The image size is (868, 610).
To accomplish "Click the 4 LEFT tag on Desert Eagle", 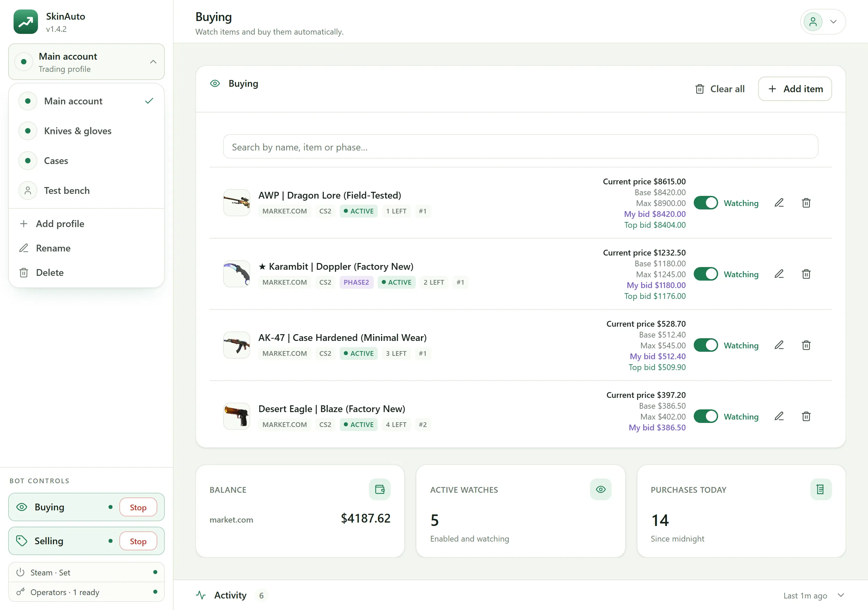I will coord(396,425).
